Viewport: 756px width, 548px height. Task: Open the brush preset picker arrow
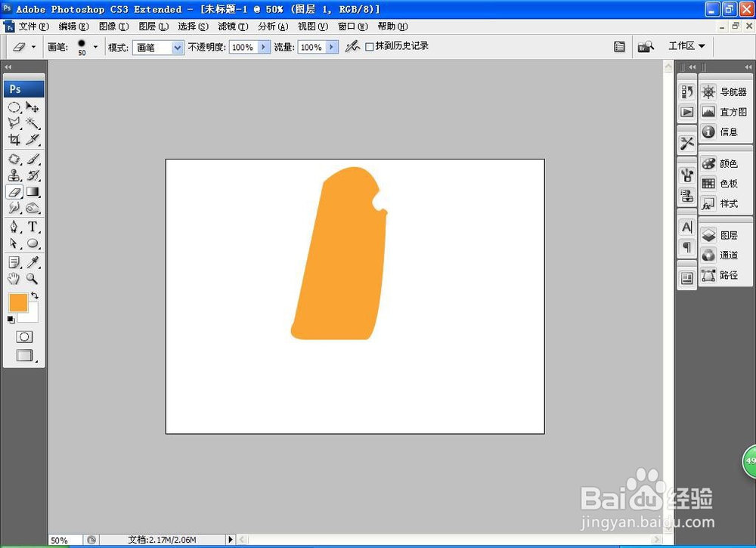pyautogui.click(x=95, y=47)
